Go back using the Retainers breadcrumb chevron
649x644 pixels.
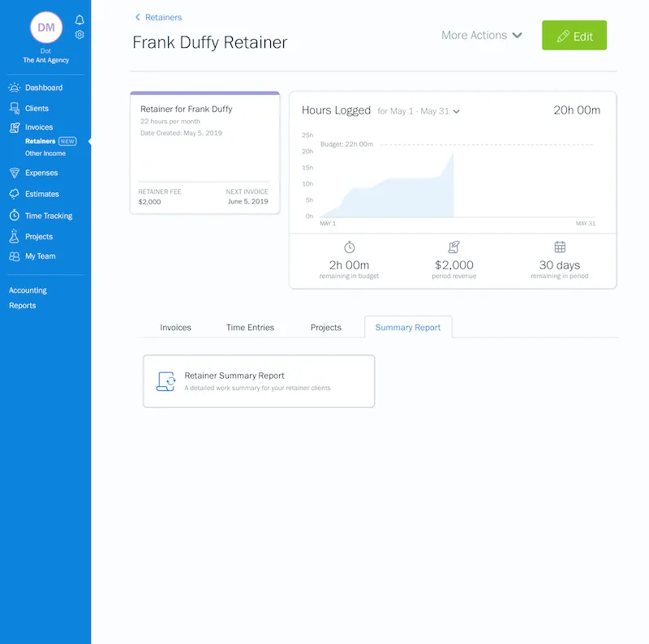(x=138, y=17)
